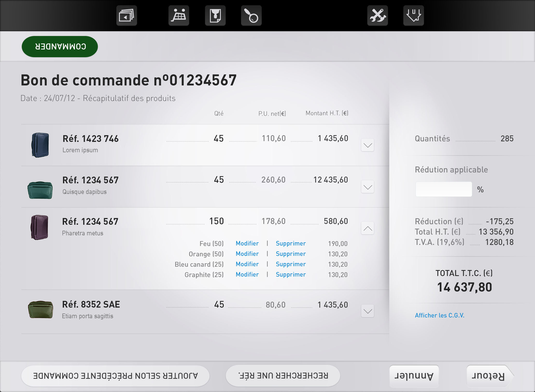This screenshot has height=392, width=535.
Task: Click the Annuler button
Action: click(x=414, y=376)
